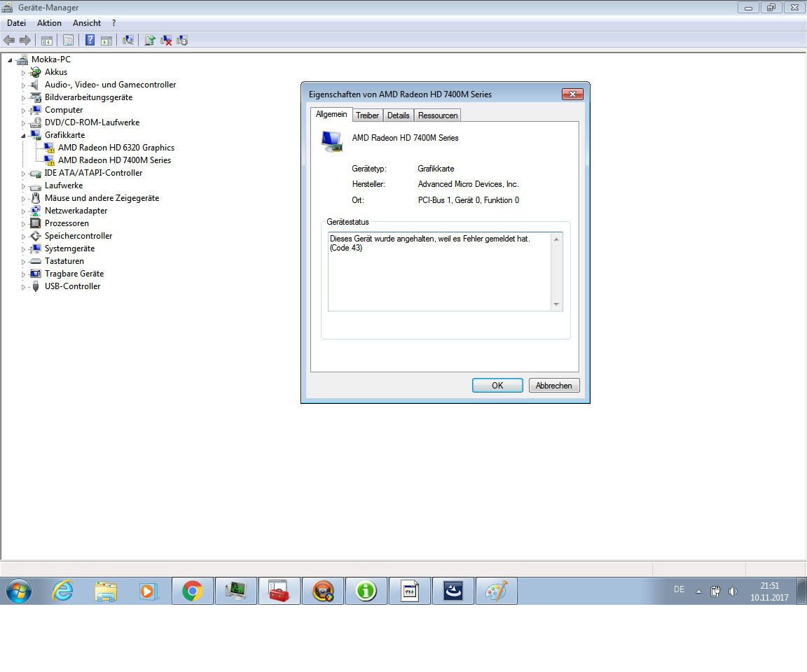Switch to the Details tab
Viewport: 807px width, 672px height.
click(399, 115)
